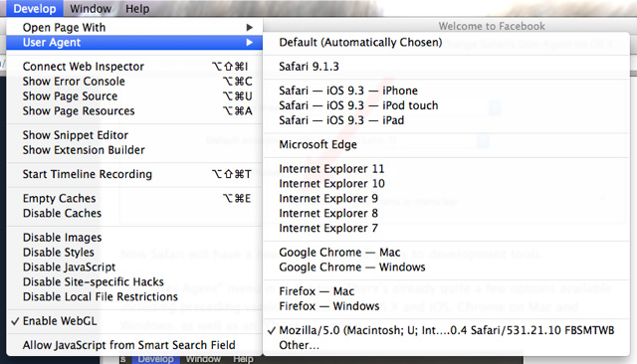Choose Empty Caches

pos(134,199)
